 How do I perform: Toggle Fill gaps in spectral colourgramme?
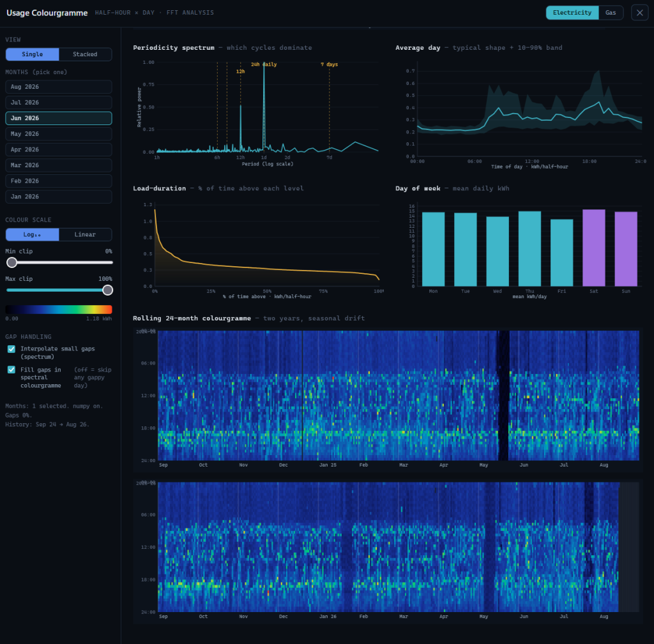[11, 370]
